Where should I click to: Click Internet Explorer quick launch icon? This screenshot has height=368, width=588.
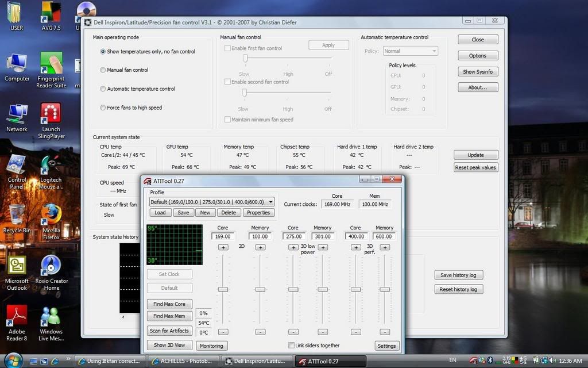(55, 361)
